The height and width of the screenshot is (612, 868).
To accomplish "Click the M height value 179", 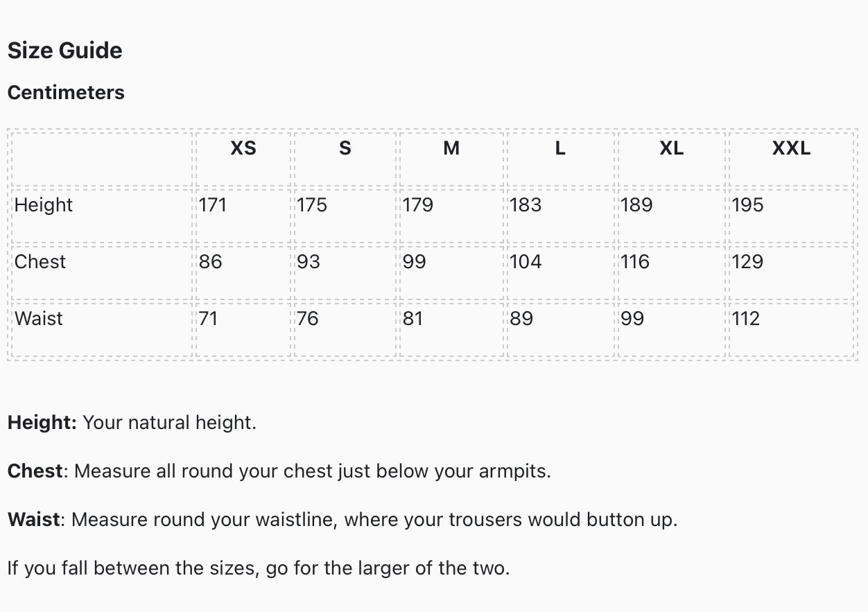I will coord(418,205).
